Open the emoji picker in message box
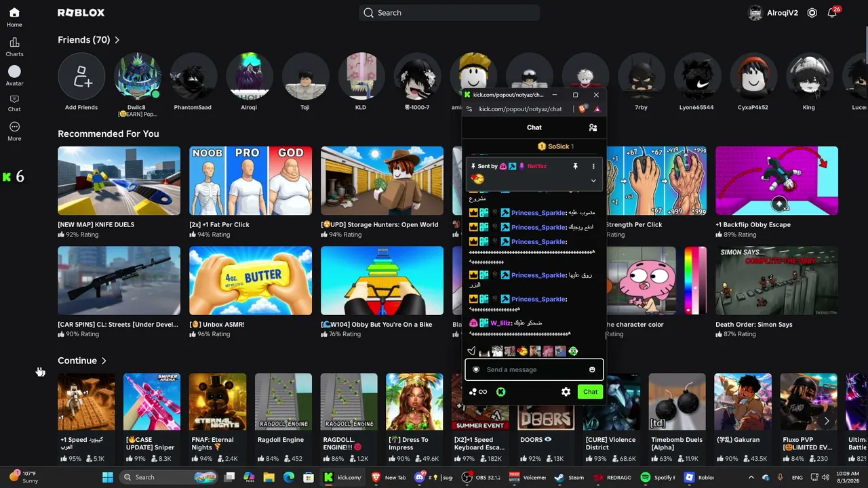868x488 pixels. [x=592, y=369]
